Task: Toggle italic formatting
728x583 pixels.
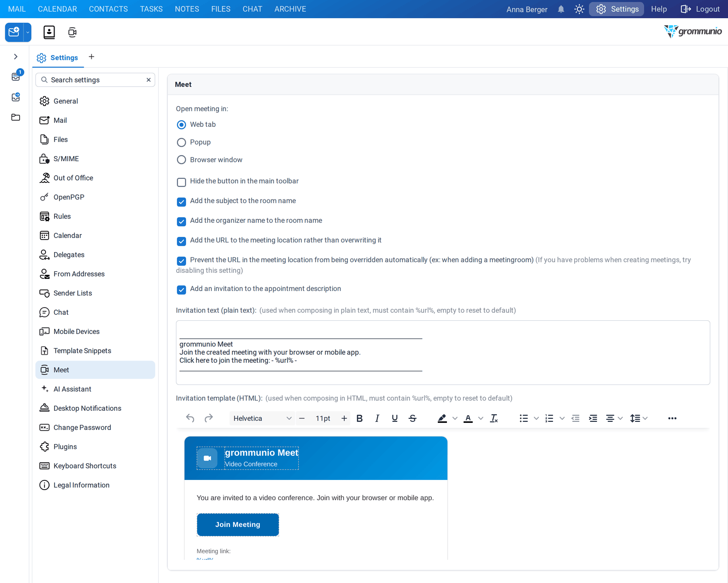Action: tap(377, 418)
